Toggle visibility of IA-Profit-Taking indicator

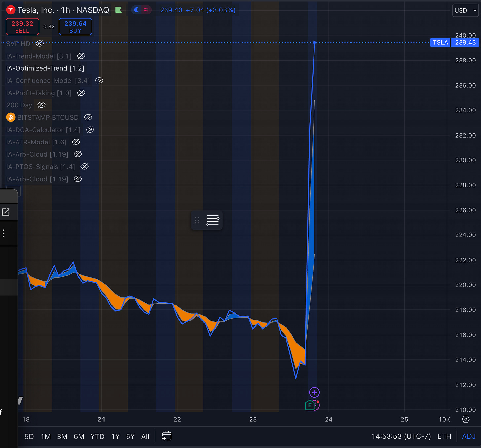81,93
